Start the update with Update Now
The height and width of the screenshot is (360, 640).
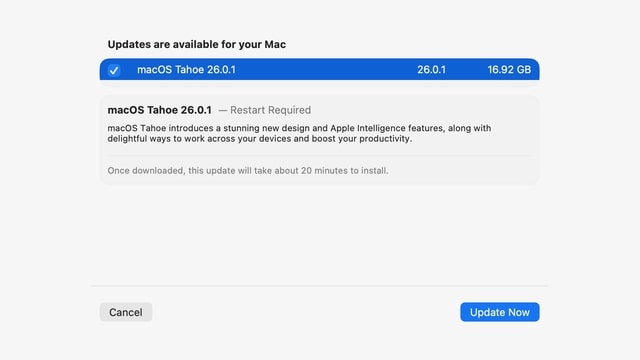pyautogui.click(x=500, y=312)
